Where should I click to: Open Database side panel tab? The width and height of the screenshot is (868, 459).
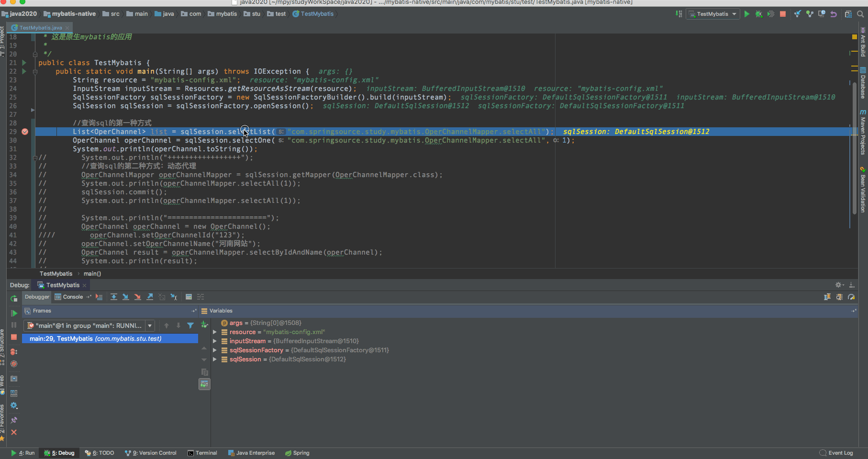coord(863,83)
